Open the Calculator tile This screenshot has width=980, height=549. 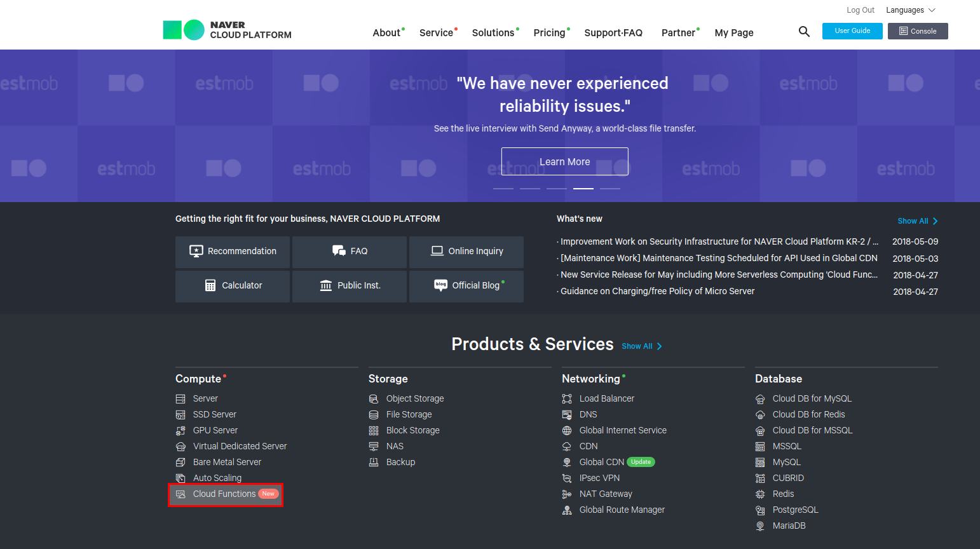tap(233, 286)
